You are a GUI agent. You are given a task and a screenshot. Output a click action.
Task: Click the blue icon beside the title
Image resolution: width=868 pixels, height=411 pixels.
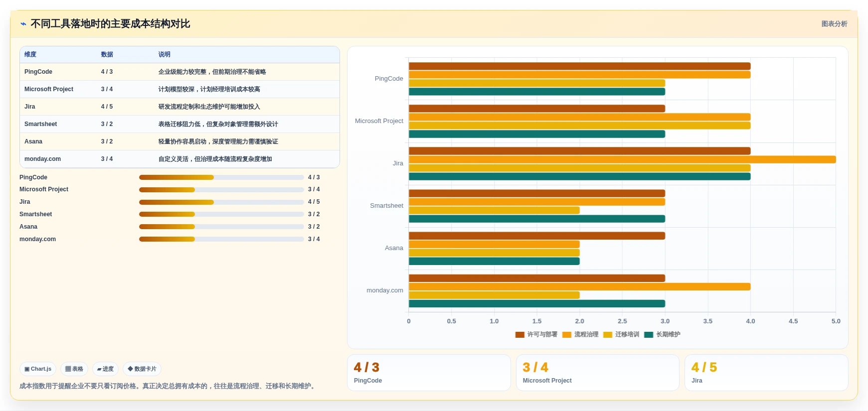click(23, 24)
